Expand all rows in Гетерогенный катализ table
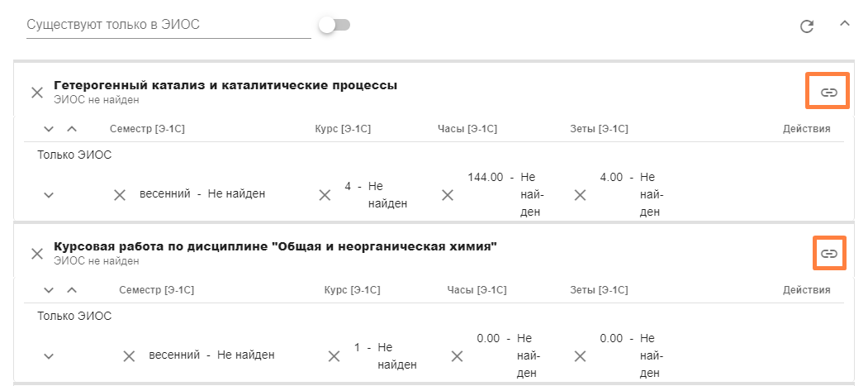 coord(49,129)
